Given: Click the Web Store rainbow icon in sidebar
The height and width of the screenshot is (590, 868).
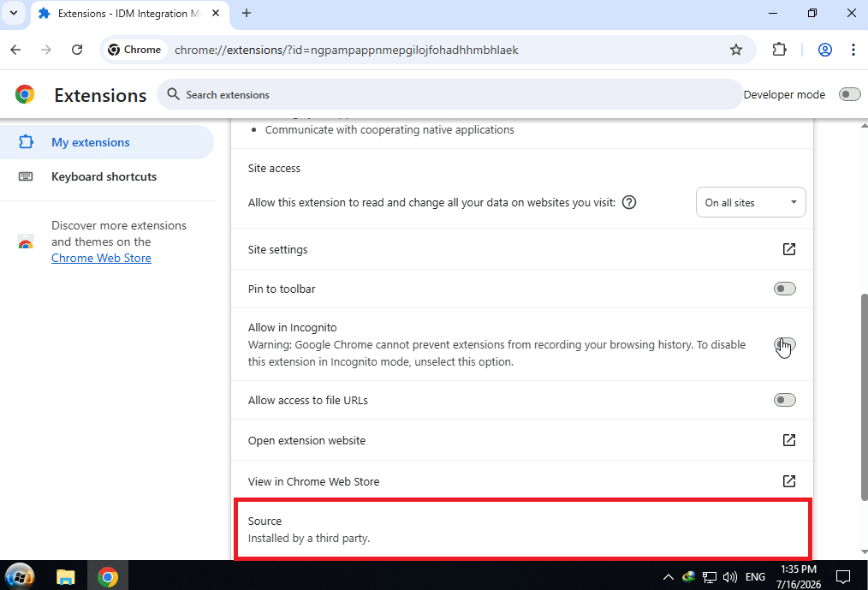Looking at the screenshot, I should point(26,242).
